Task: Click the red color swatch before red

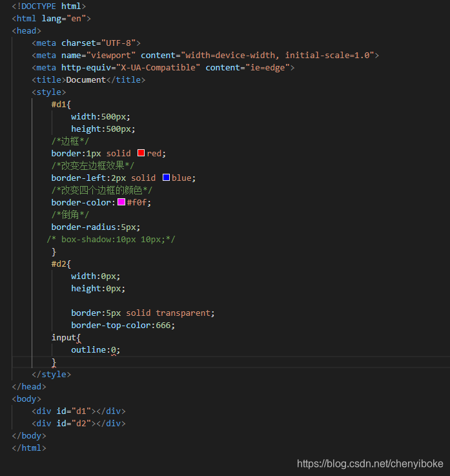Action: tap(141, 152)
